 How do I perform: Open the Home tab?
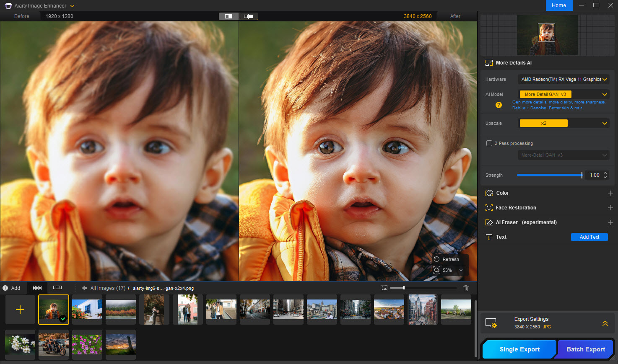(x=558, y=5)
